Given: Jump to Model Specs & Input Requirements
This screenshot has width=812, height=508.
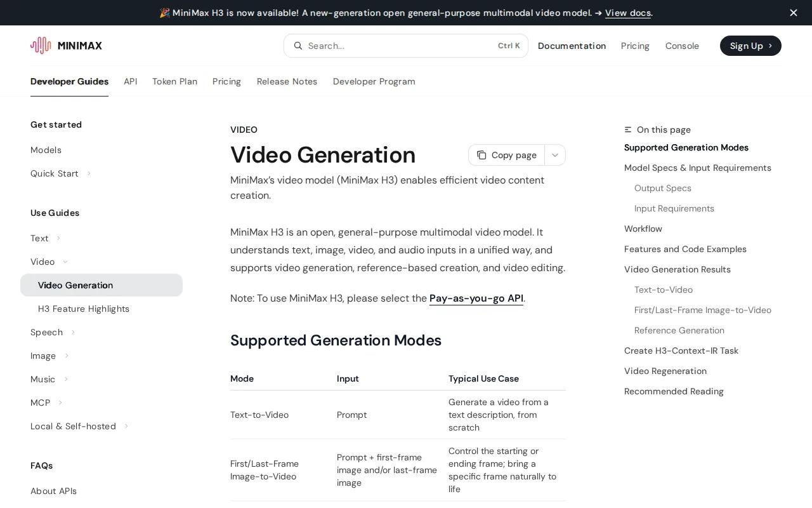Looking at the screenshot, I should (x=698, y=168).
